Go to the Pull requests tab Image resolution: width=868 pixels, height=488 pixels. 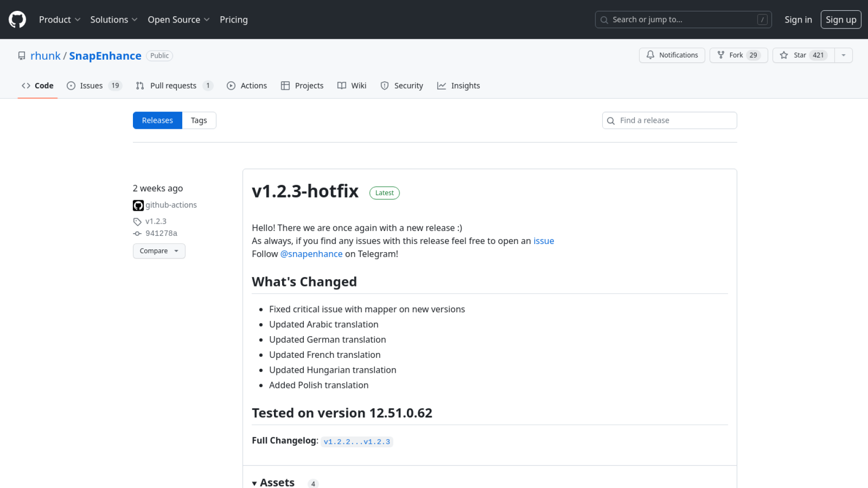(173, 86)
